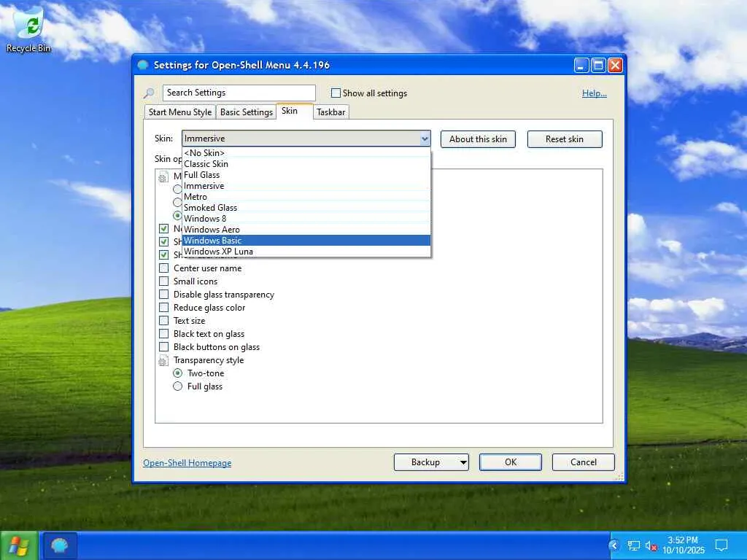The height and width of the screenshot is (560, 747).
Task: Choose Windows XP Luna skin
Action: pyautogui.click(x=306, y=252)
